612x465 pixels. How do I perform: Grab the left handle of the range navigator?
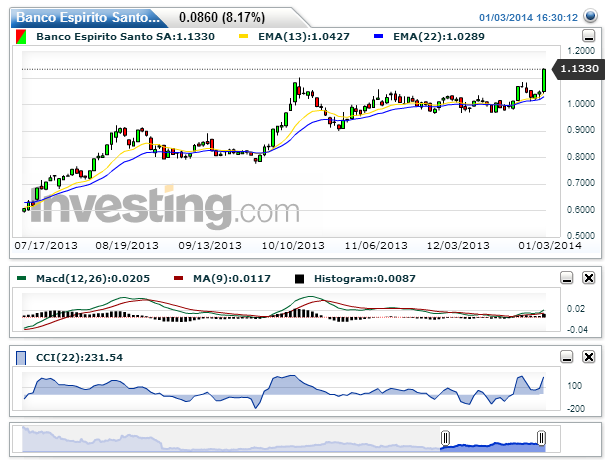445,438
